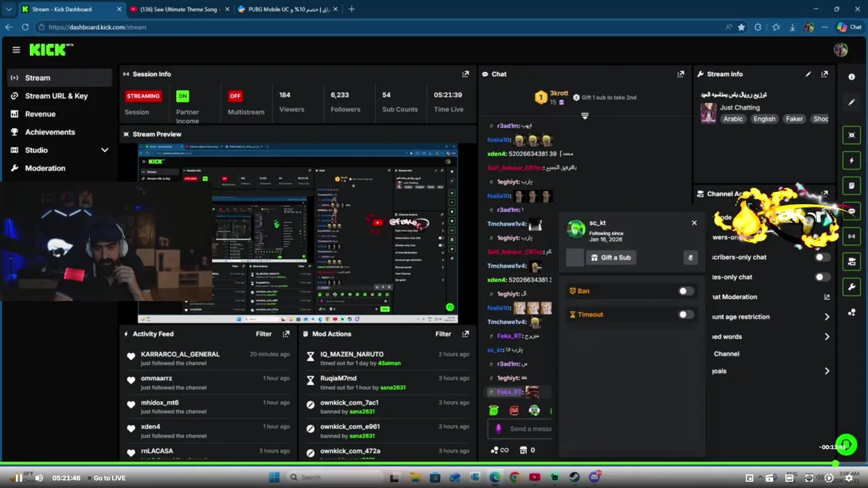Expand the Studio sidebar section
This screenshot has height=488, width=868.
[x=104, y=150]
